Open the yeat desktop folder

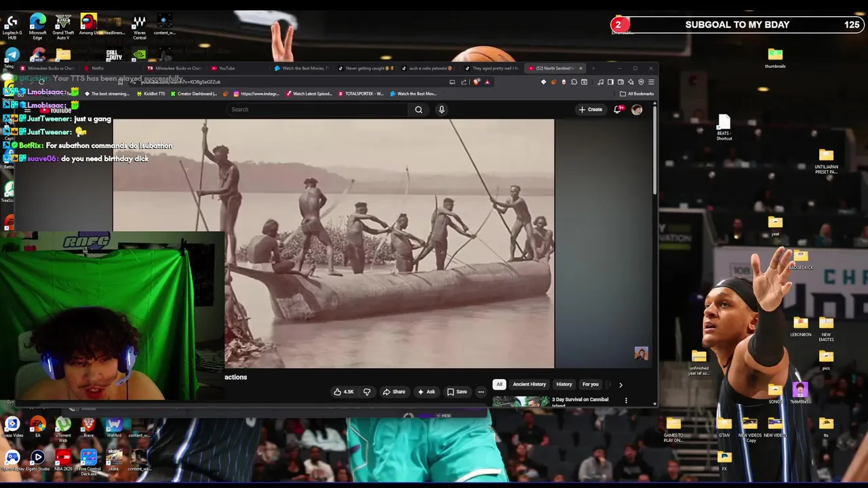(x=775, y=226)
